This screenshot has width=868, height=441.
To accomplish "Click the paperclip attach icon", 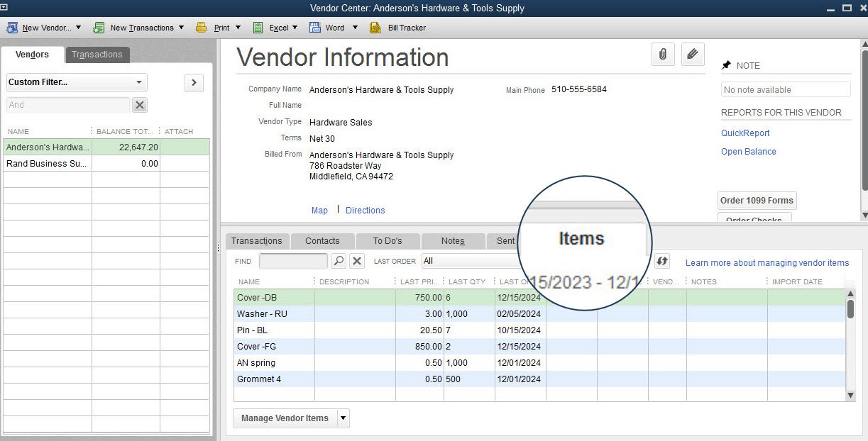I will (662, 55).
